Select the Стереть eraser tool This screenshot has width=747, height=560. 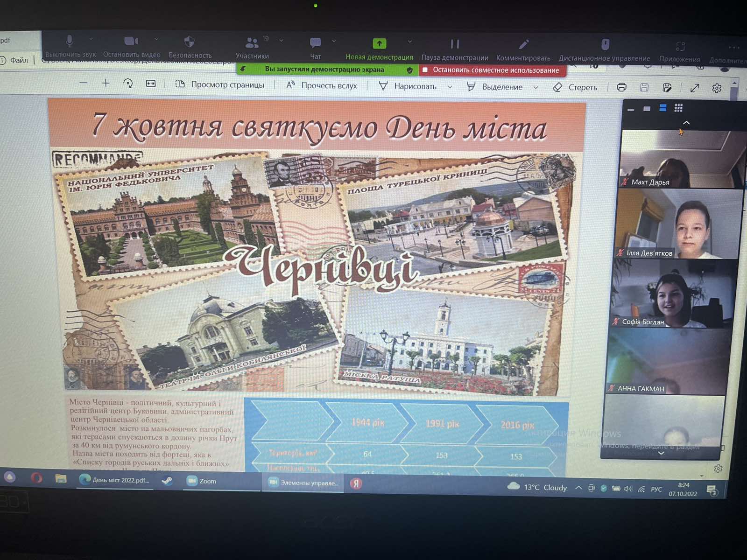[575, 87]
